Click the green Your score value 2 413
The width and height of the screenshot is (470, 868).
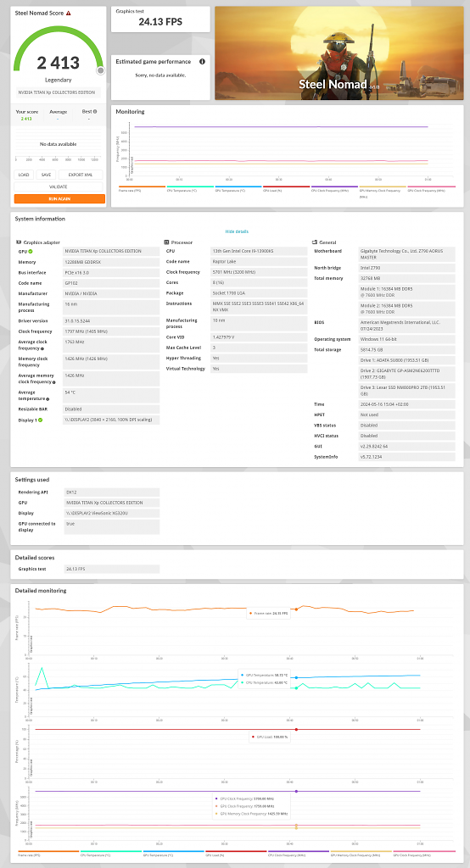[x=26, y=119]
